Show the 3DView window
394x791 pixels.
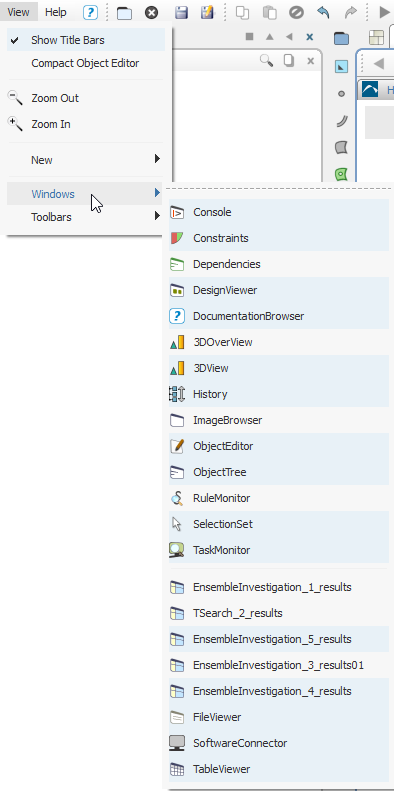pyautogui.click(x=278, y=368)
